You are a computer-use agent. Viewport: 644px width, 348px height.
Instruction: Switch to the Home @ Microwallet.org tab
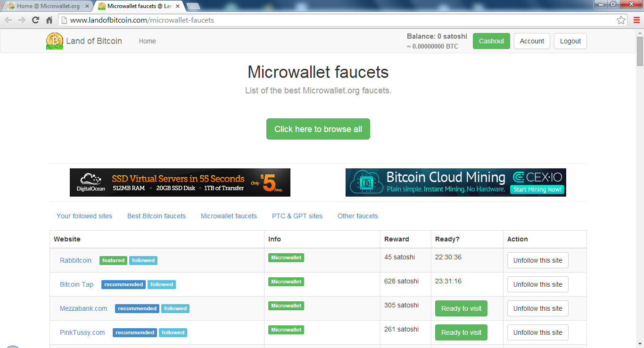[x=48, y=6]
